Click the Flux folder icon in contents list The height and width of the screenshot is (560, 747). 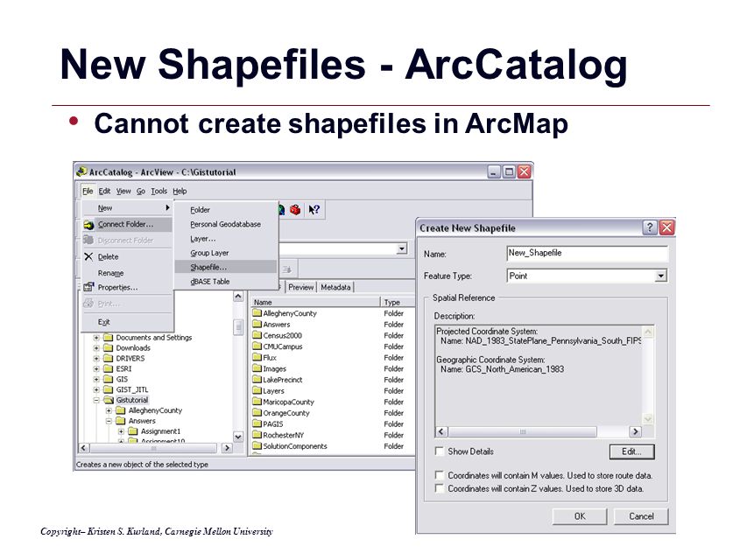(257, 357)
